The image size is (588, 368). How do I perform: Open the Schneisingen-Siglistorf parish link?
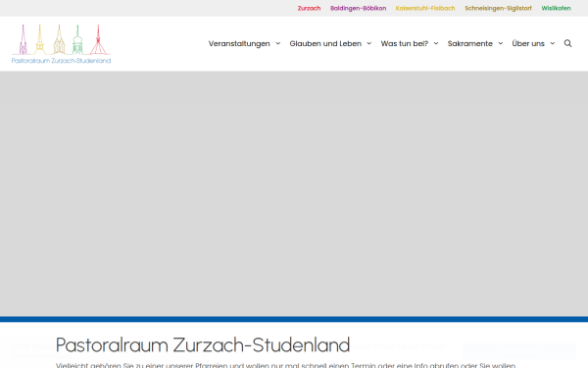[498, 8]
